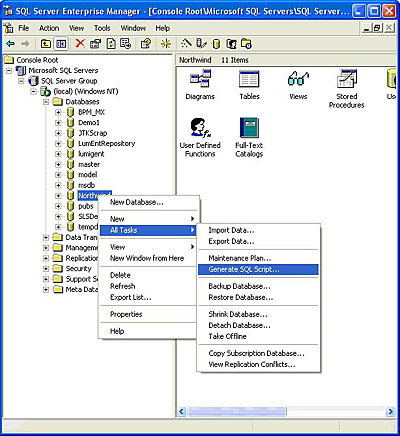The image size is (400, 436).
Task: Select Take Offline menu entry
Action: coord(258,336)
